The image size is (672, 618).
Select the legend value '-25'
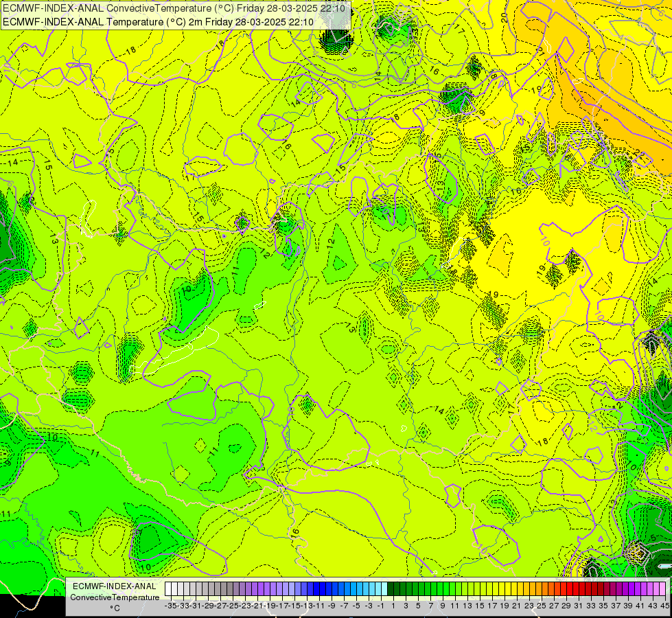(x=233, y=606)
